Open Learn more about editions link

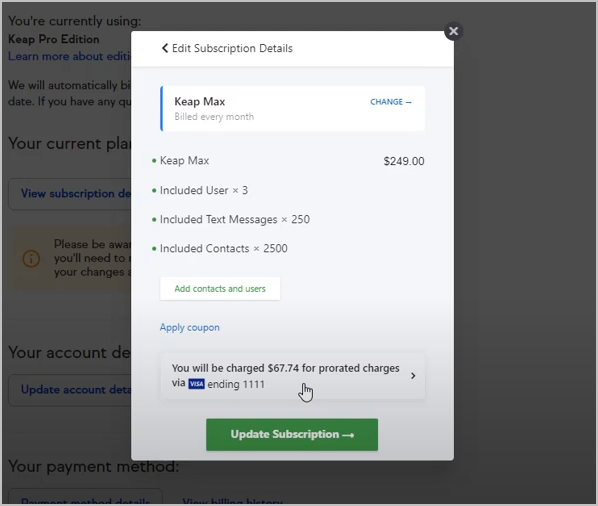click(x=69, y=56)
